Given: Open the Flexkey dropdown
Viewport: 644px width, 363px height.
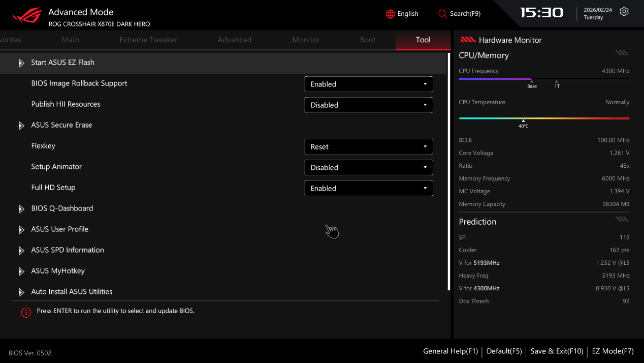Looking at the screenshot, I should [368, 147].
